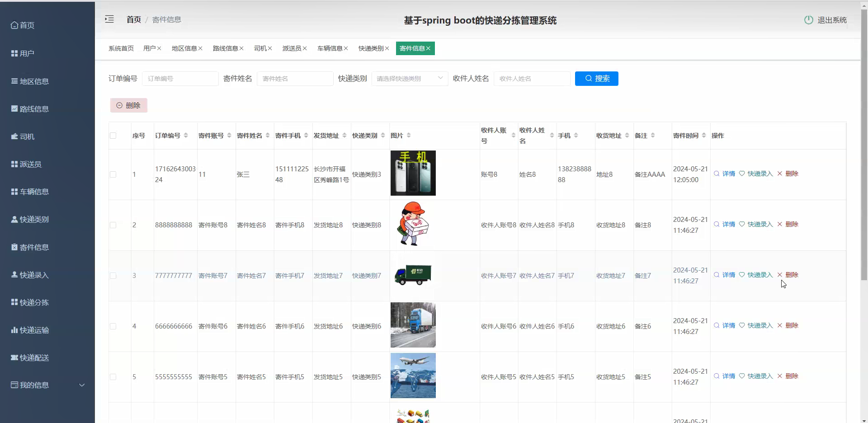868x423 pixels.
Task: Sort the table by 订单编号 column
Action: (x=186, y=135)
